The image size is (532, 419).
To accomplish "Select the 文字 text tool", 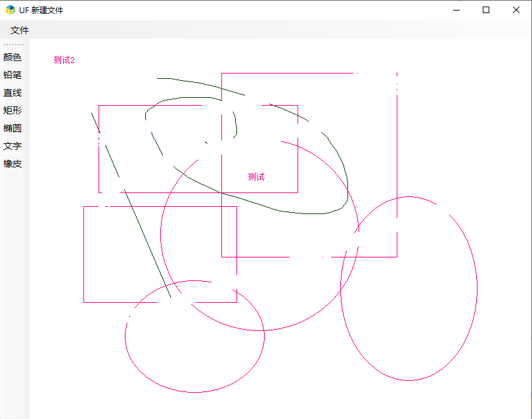I will click(12, 146).
